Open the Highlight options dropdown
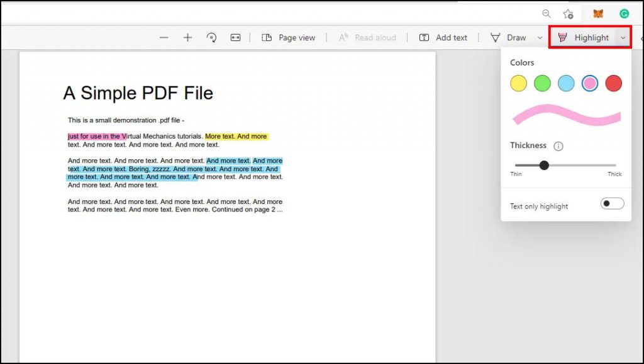Viewport: 644px width, 364px height. pyautogui.click(x=624, y=37)
